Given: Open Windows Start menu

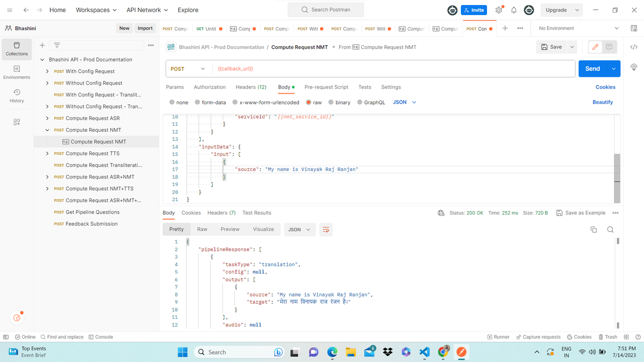Looking at the screenshot, I should 183,352.
